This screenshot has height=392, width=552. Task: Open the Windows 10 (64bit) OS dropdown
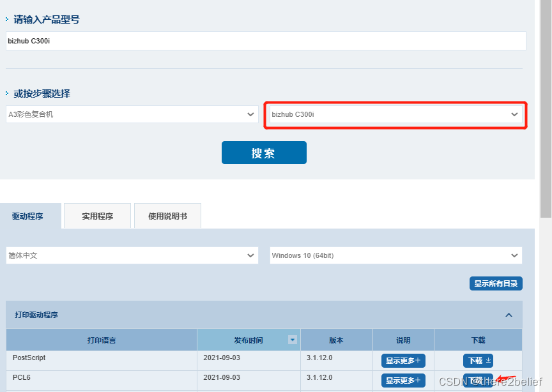coord(395,255)
